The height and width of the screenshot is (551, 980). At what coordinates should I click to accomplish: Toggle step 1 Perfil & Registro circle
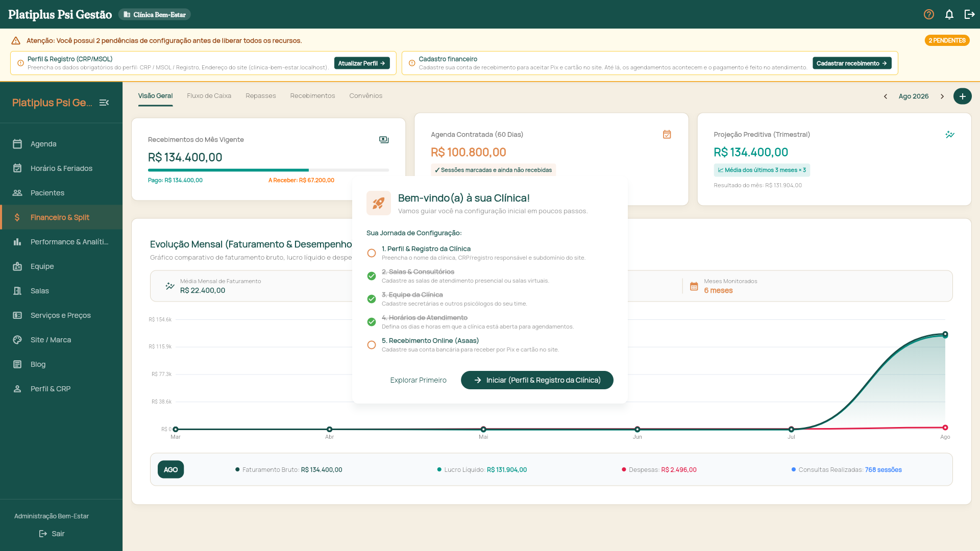click(x=372, y=253)
